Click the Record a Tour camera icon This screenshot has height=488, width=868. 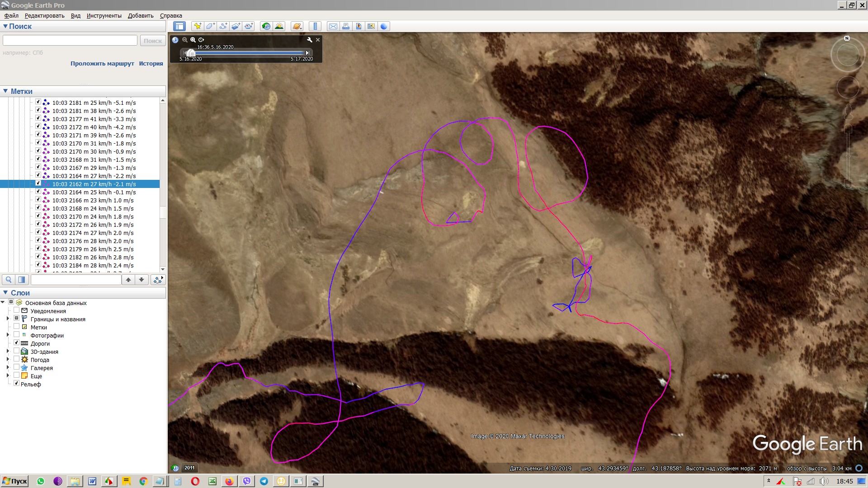point(248,26)
